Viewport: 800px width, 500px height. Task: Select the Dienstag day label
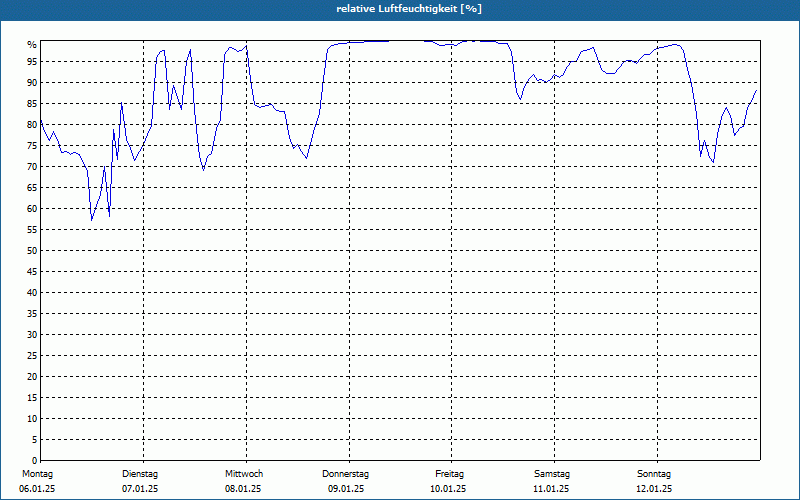(140, 474)
